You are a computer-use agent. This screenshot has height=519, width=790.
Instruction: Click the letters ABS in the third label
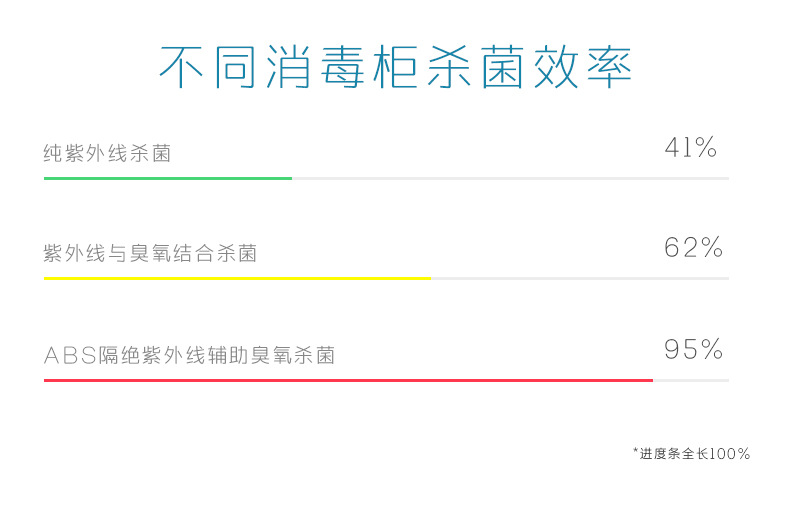[68, 355]
